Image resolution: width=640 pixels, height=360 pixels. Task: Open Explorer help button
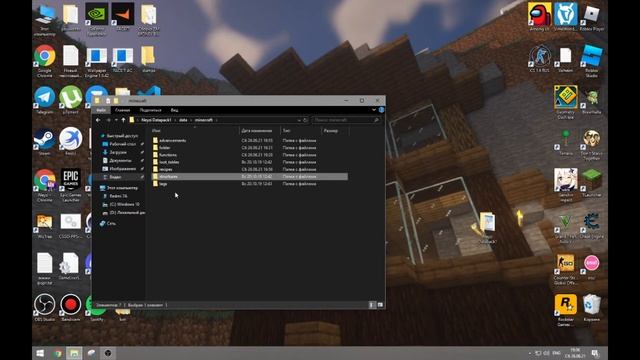tap(381, 110)
